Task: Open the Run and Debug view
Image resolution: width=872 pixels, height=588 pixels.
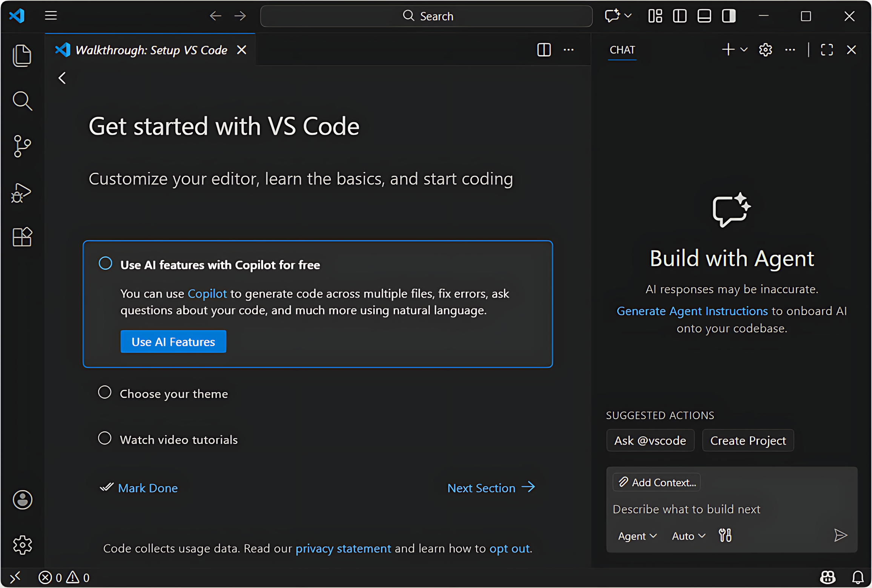Action: tap(22, 193)
